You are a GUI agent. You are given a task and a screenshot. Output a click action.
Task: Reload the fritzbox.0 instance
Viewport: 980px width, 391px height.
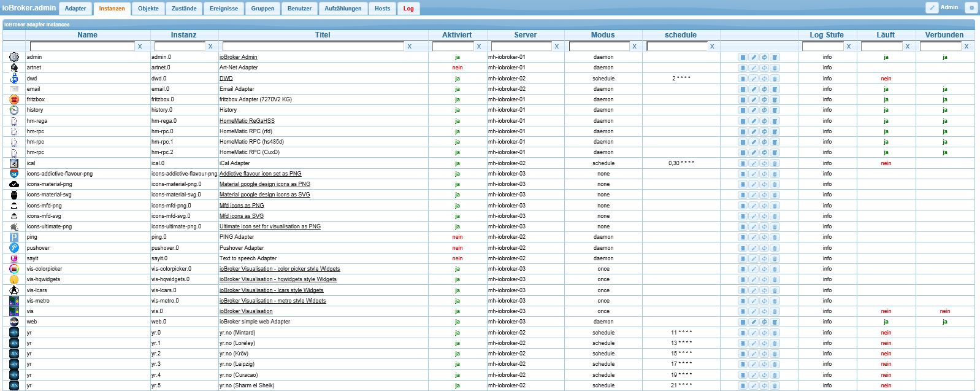coord(764,99)
